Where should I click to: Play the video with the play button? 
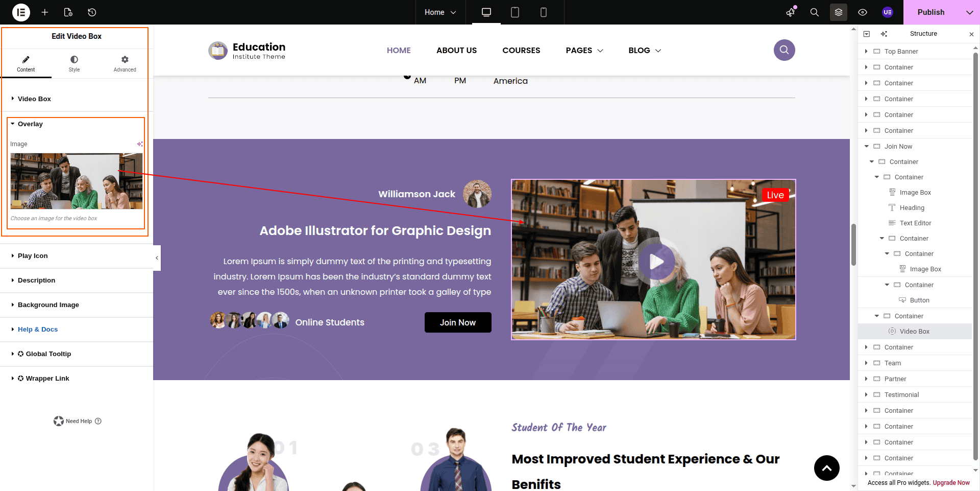pos(656,262)
